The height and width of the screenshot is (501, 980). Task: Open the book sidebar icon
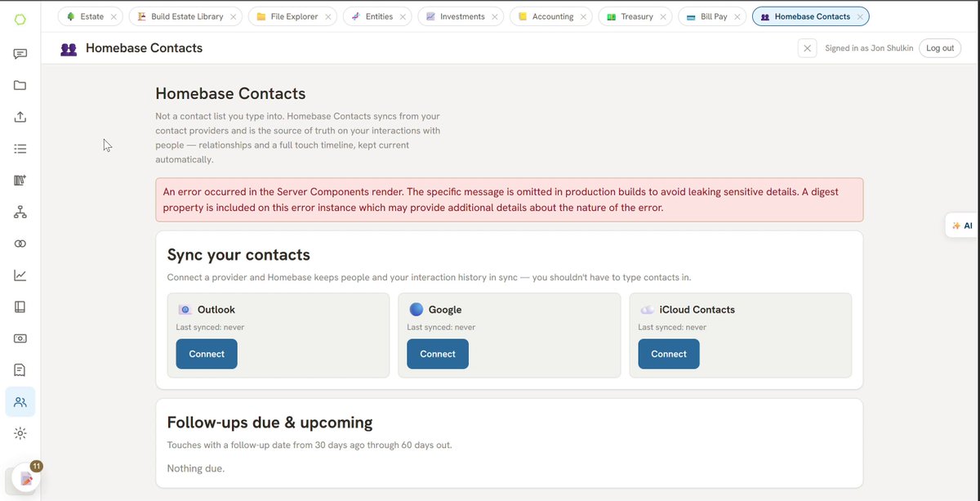(x=20, y=306)
